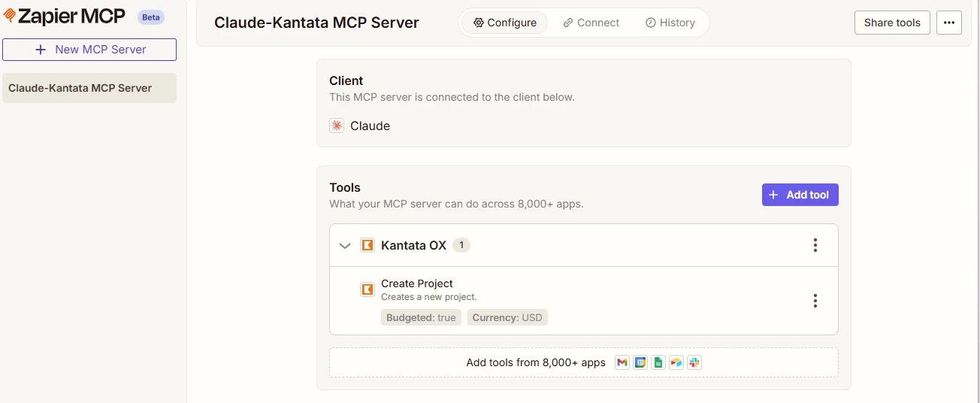Open the Create Project tool

pos(417,283)
